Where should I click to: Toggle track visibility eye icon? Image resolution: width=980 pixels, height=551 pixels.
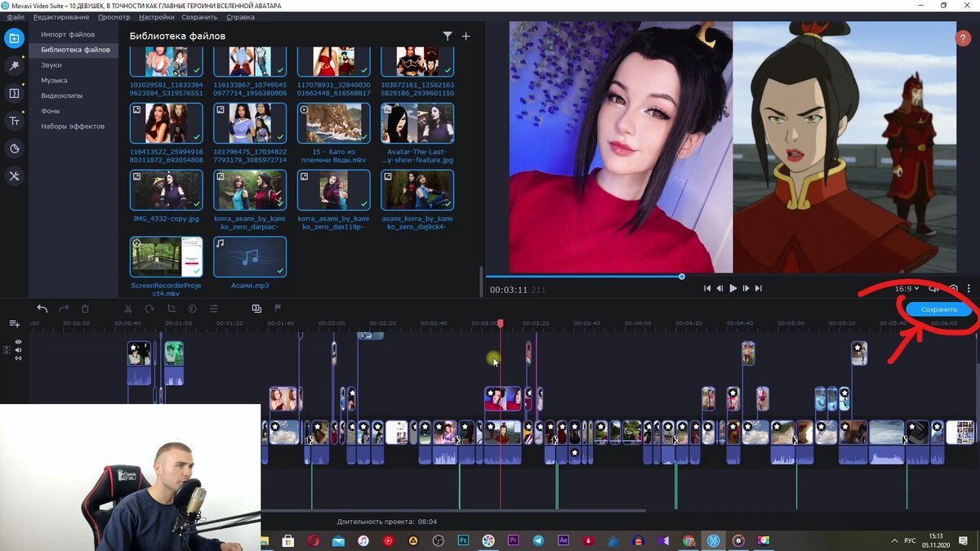point(18,342)
